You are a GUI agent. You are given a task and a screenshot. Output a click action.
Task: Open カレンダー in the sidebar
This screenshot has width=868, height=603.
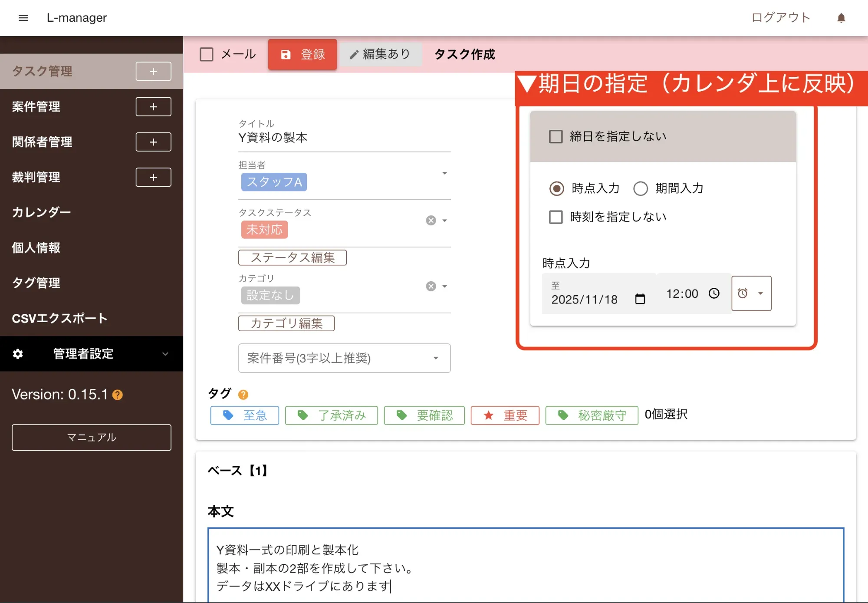41,212
